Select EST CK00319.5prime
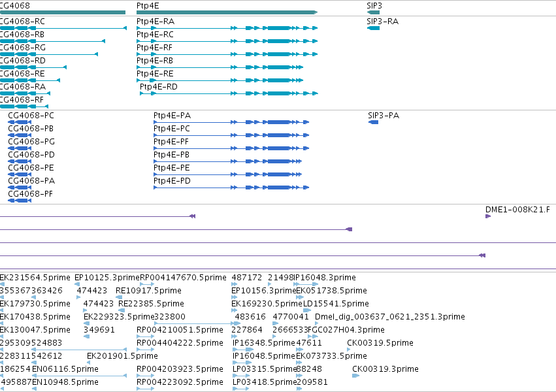Image resolution: width=556 pixels, height=392 pixels. [x=380, y=344]
